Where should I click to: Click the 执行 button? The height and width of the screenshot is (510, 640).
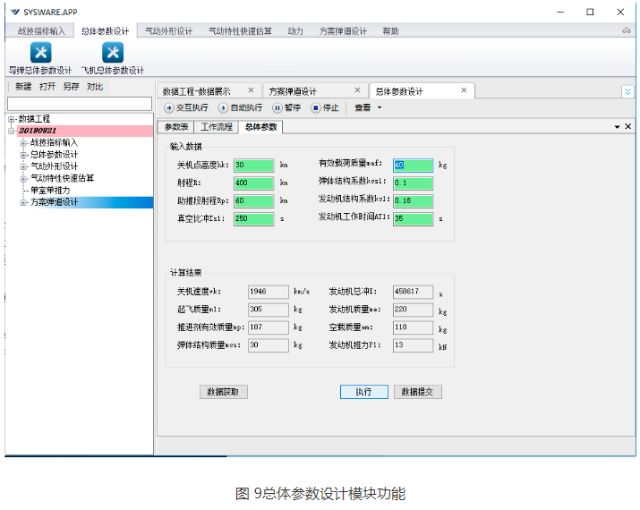pyautogui.click(x=363, y=392)
